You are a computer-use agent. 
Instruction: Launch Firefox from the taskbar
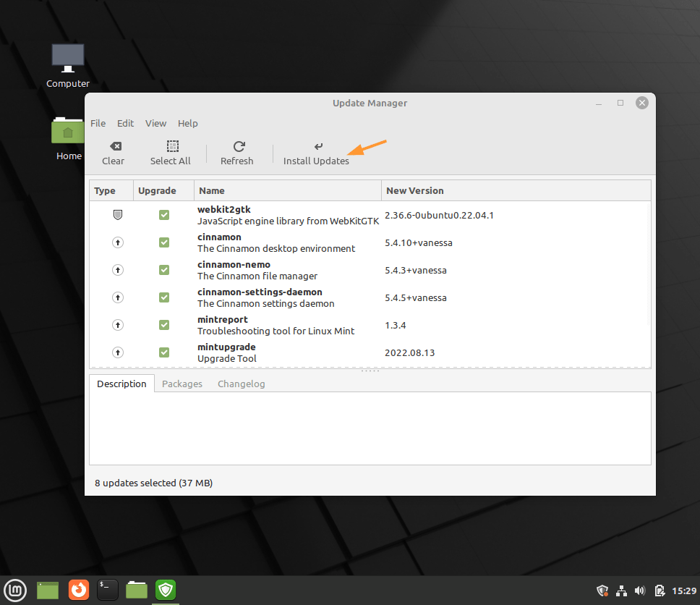78,590
